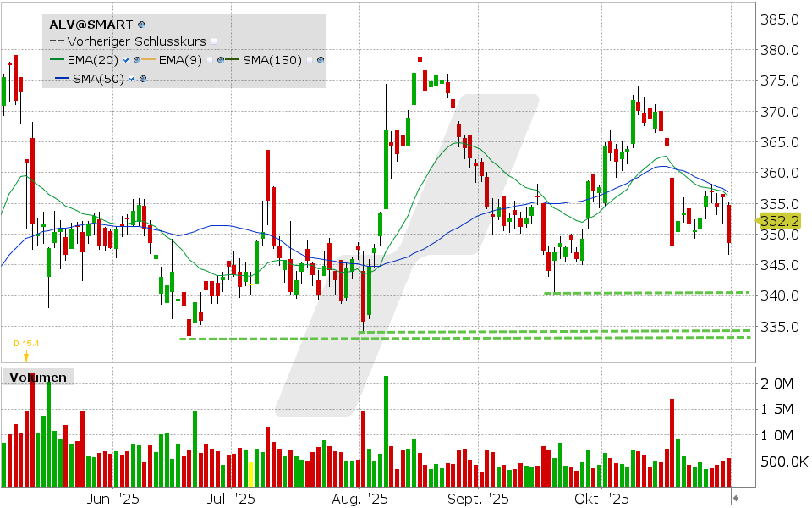The width and height of the screenshot is (812, 508).
Task: Click the Volumen panel header label
Action: coord(37,378)
